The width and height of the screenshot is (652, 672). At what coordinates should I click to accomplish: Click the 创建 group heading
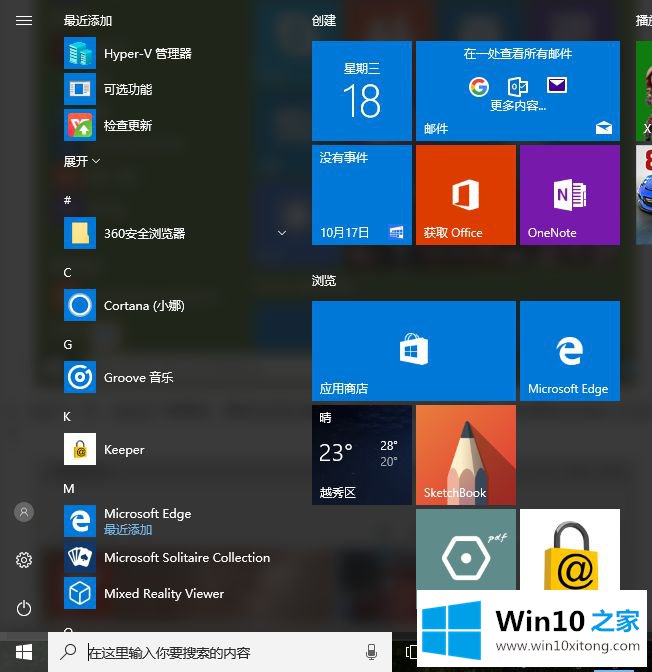[324, 20]
